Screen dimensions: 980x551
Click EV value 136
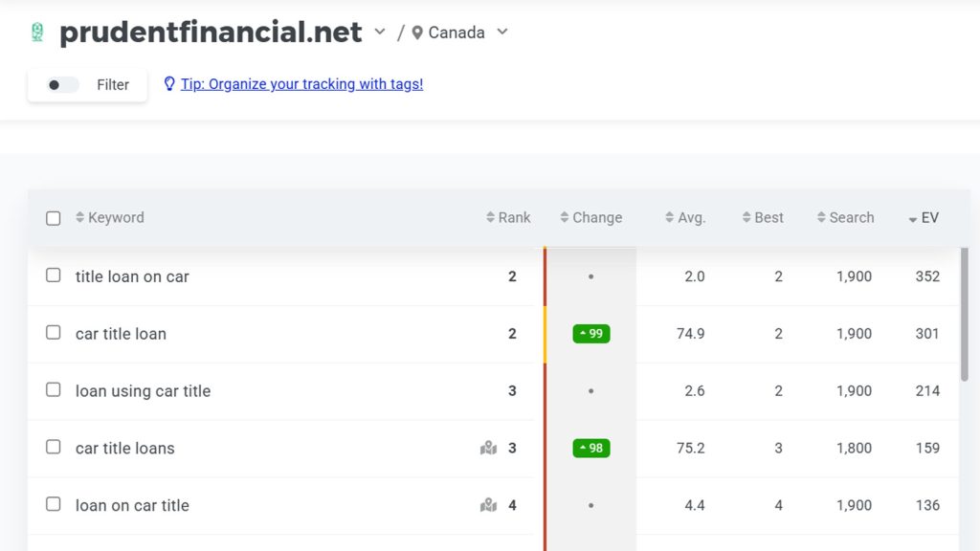pos(927,505)
